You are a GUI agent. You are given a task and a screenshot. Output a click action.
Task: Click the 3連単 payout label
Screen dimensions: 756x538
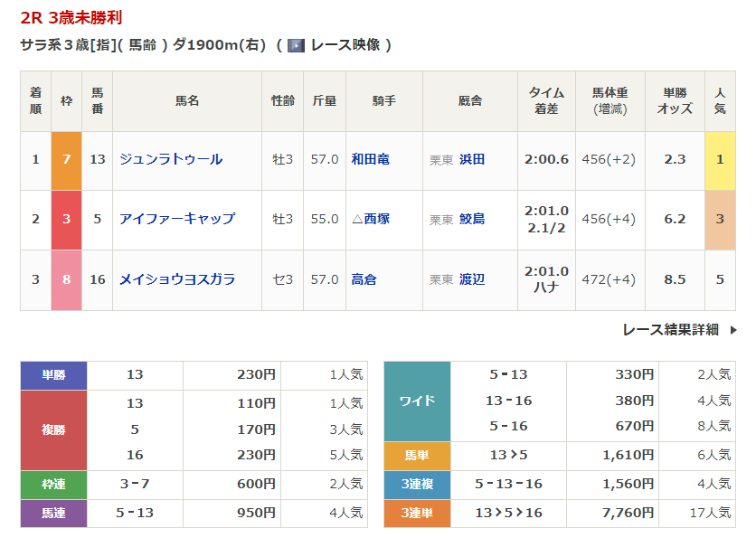pos(417,514)
